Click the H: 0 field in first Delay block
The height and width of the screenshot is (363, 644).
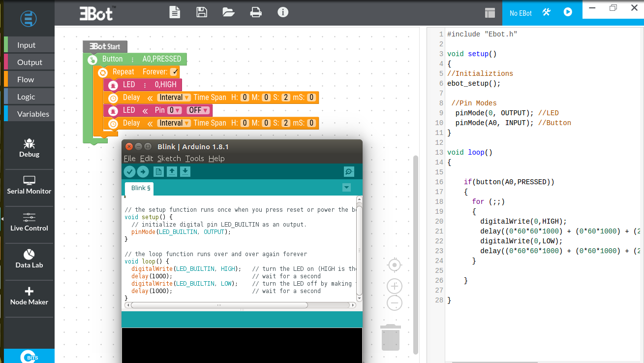245,98
